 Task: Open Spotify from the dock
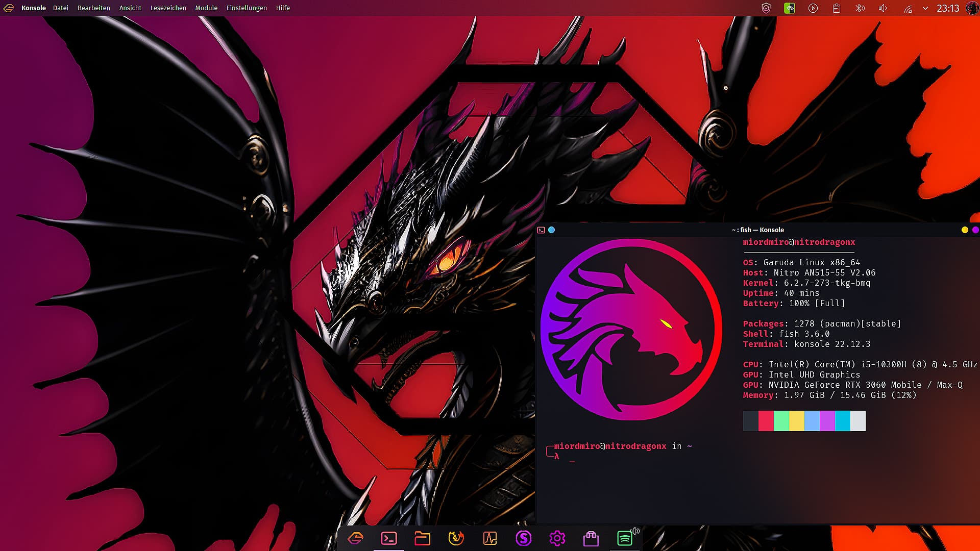point(625,538)
